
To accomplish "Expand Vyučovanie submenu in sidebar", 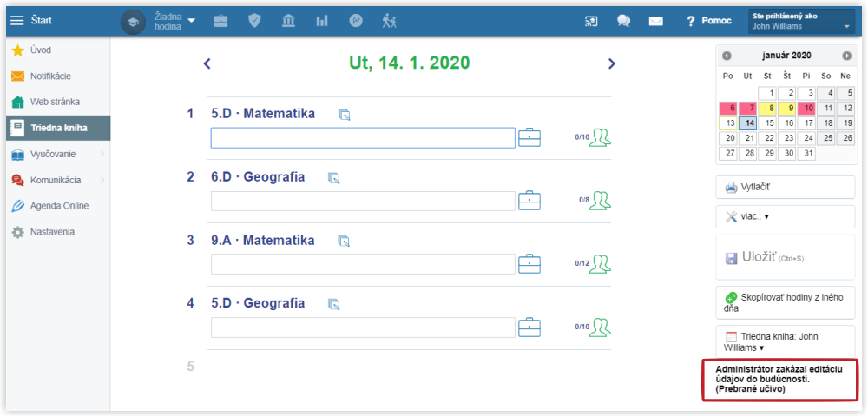I will tap(56, 154).
